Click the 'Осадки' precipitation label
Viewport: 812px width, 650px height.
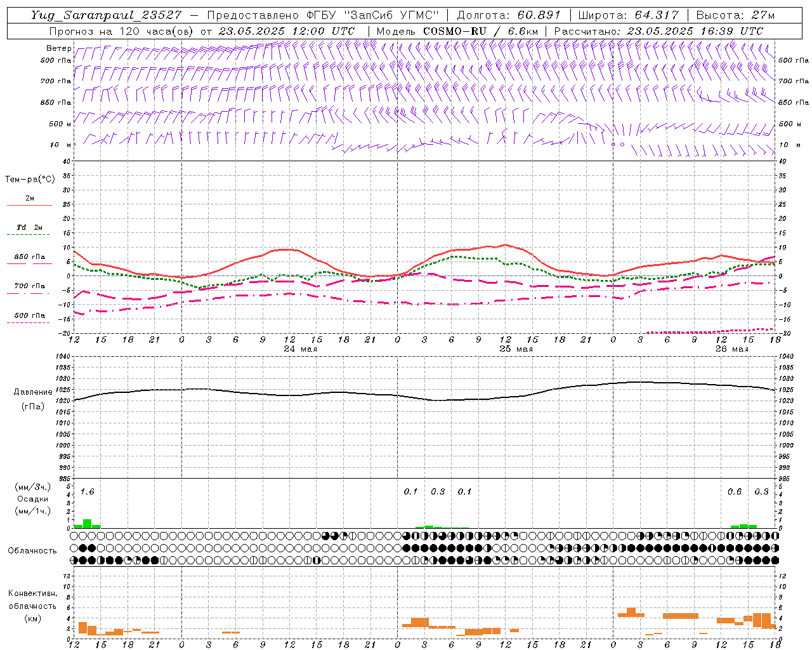[x=32, y=499]
